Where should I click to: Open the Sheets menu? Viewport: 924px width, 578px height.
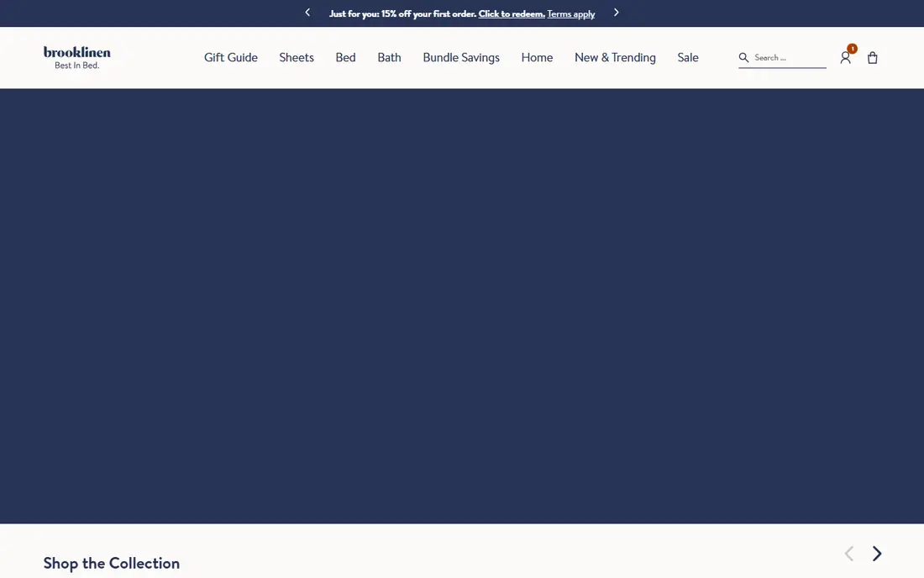pyautogui.click(x=297, y=58)
